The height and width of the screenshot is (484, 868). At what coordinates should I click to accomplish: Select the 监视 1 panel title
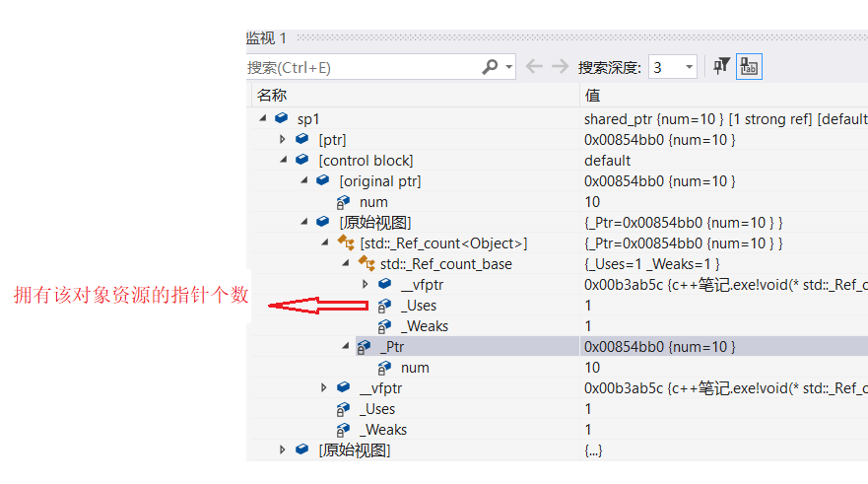click(x=266, y=37)
